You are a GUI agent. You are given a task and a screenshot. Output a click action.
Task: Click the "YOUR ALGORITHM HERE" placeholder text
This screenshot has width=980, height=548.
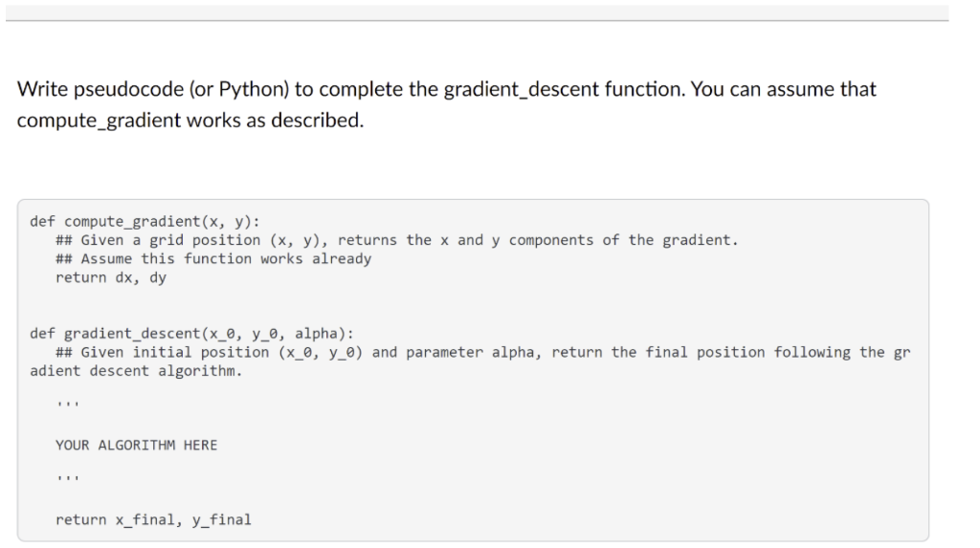[x=136, y=445]
